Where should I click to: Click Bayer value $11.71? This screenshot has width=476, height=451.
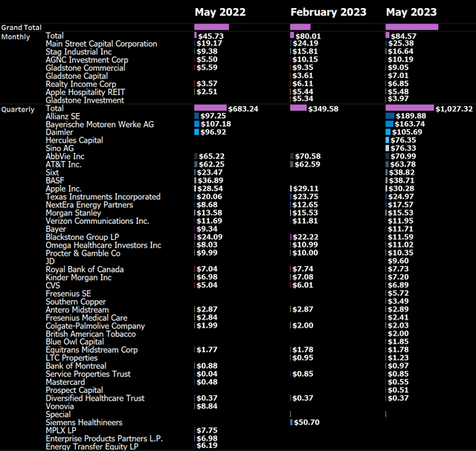(400, 229)
